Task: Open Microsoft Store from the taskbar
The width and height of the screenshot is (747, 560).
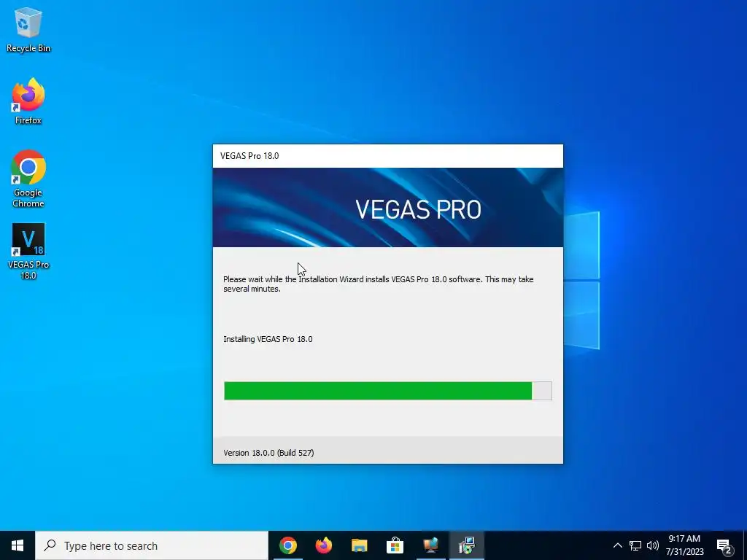Action: pyautogui.click(x=395, y=545)
